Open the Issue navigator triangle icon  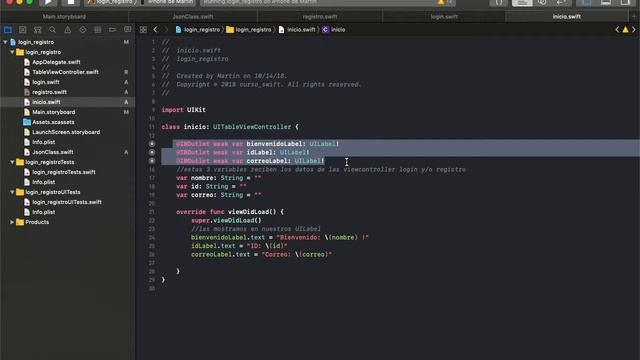coord(67,30)
